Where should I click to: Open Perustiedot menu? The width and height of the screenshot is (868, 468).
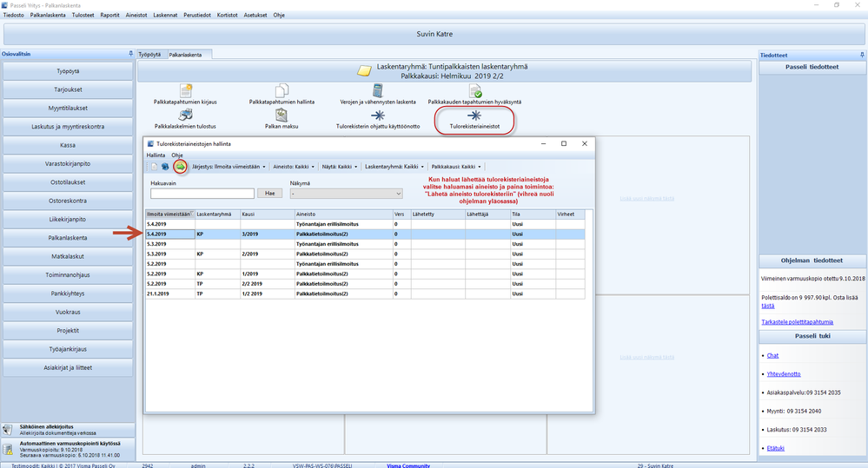click(x=197, y=15)
